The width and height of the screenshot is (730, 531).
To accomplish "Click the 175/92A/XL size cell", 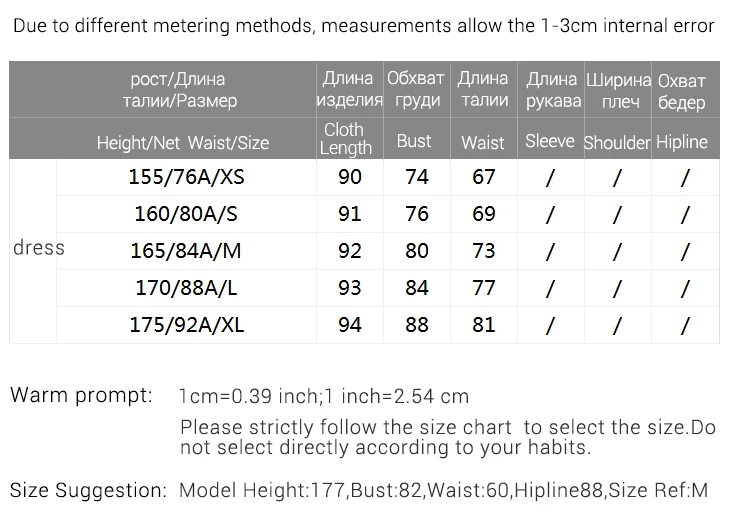I will point(186,325).
